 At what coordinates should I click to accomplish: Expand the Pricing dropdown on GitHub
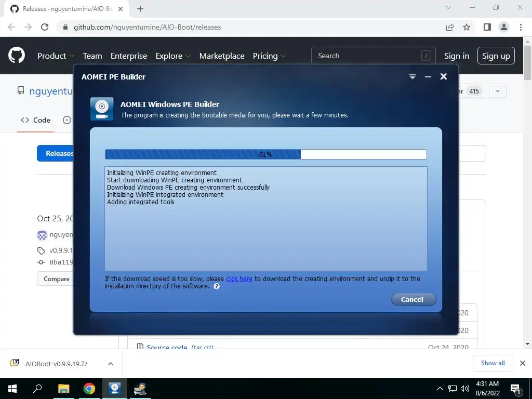coord(269,56)
